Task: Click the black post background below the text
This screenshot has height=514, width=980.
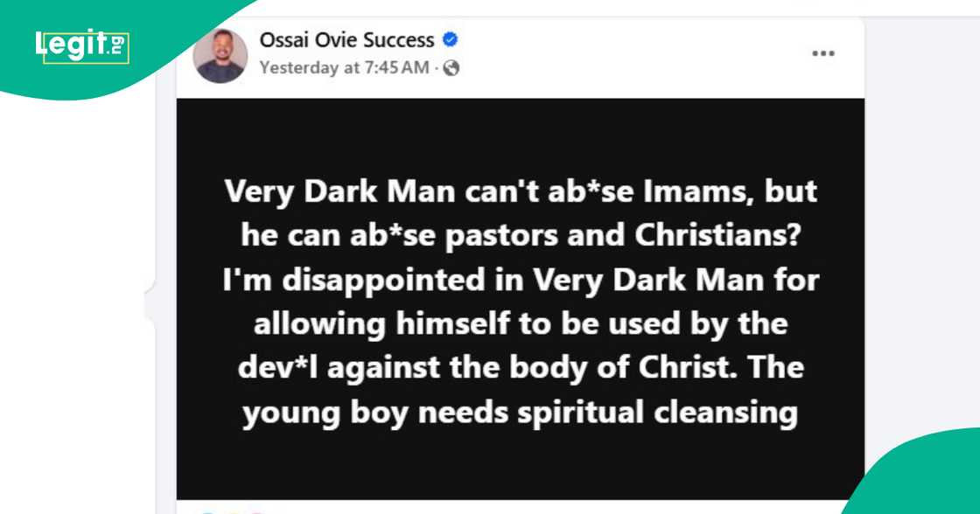Action: point(520,463)
